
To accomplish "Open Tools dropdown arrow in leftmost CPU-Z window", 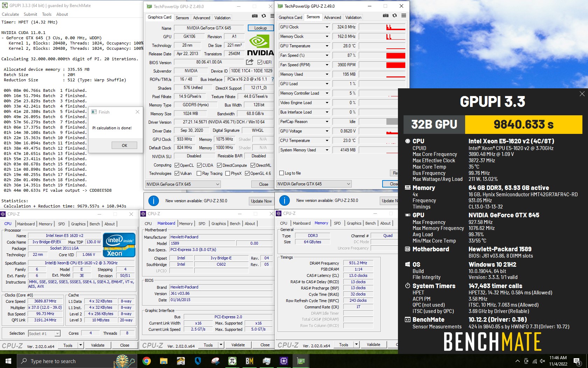I will tap(80, 345).
